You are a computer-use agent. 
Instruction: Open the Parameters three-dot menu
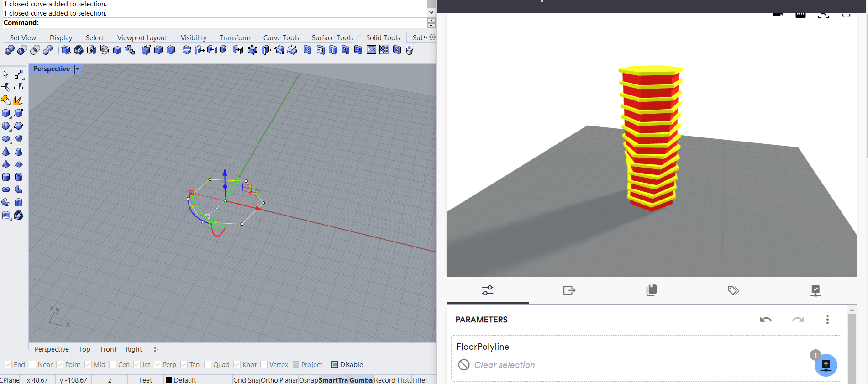(x=827, y=320)
